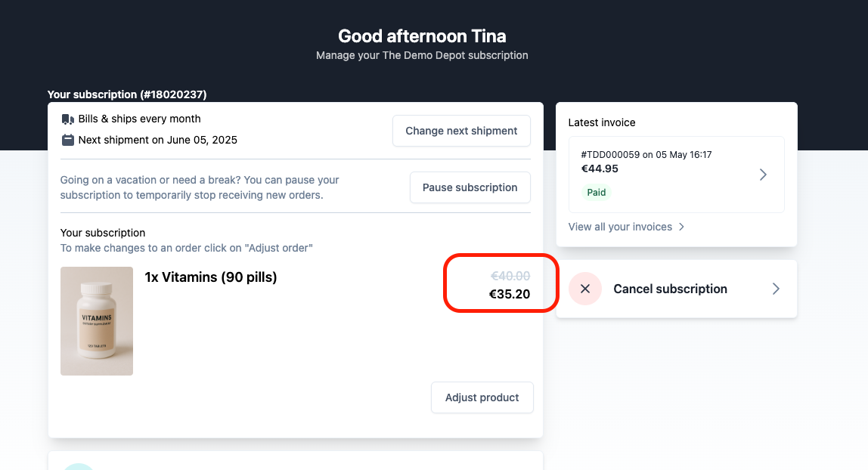Click the Next shipment on June 05 text
The width and height of the screenshot is (868, 470).
pos(158,140)
